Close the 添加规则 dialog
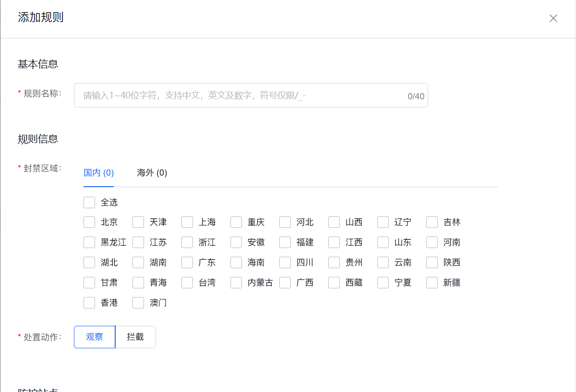 (x=553, y=18)
